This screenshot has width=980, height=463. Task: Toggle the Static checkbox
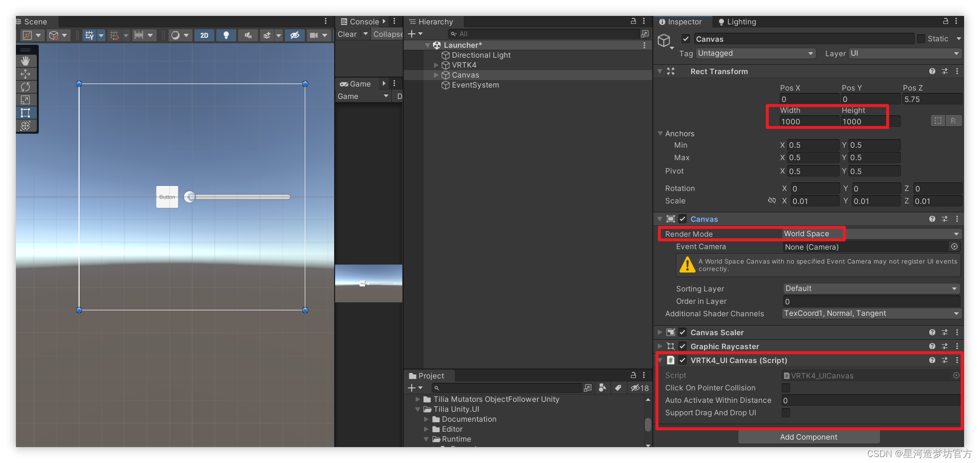coord(921,39)
